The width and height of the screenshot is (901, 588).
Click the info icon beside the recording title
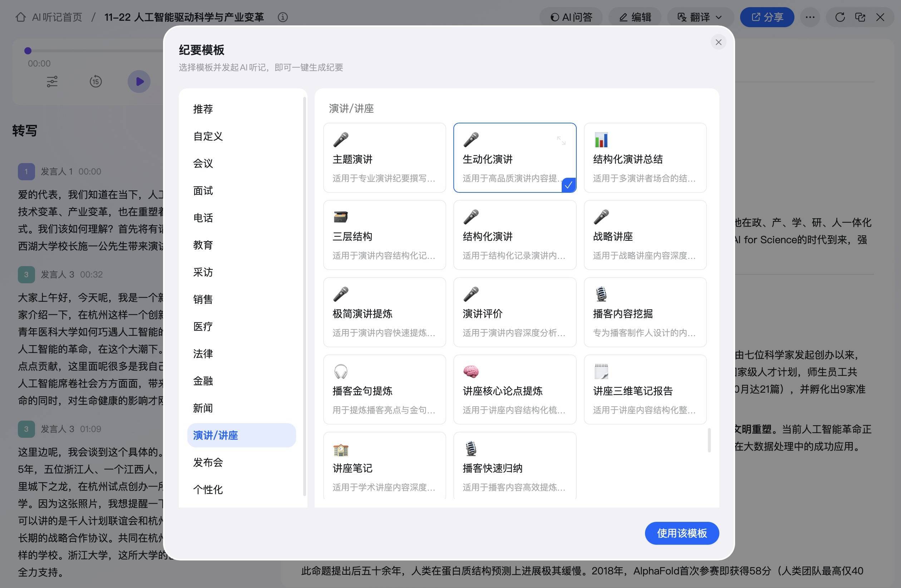282,17
